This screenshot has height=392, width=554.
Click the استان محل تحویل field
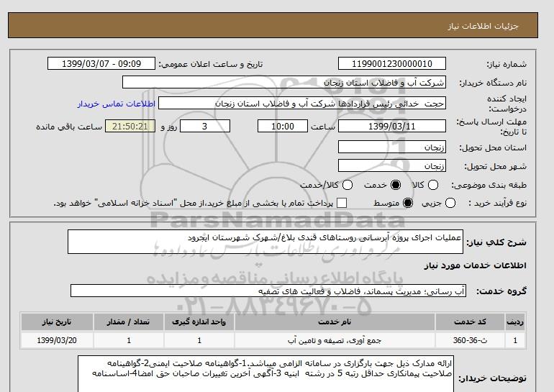392,147
